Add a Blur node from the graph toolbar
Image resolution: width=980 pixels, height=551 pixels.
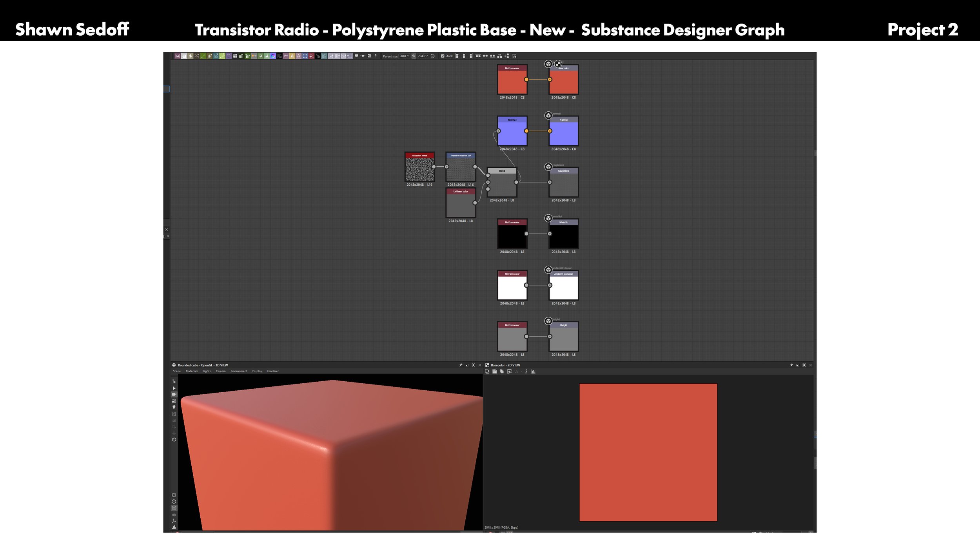click(x=190, y=56)
